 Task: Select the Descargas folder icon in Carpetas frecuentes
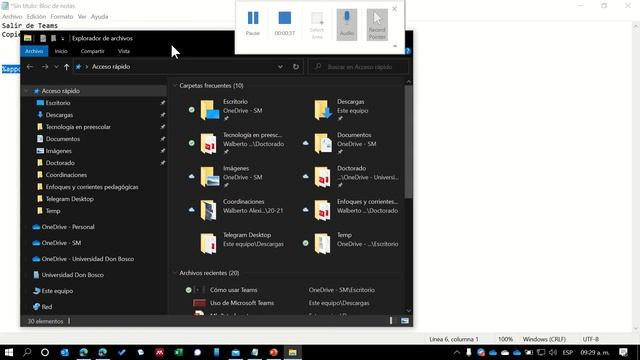322,110
